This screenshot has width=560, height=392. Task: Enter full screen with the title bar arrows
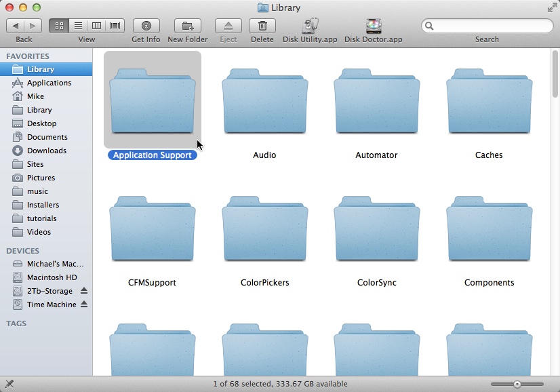(x=552, y=8)
